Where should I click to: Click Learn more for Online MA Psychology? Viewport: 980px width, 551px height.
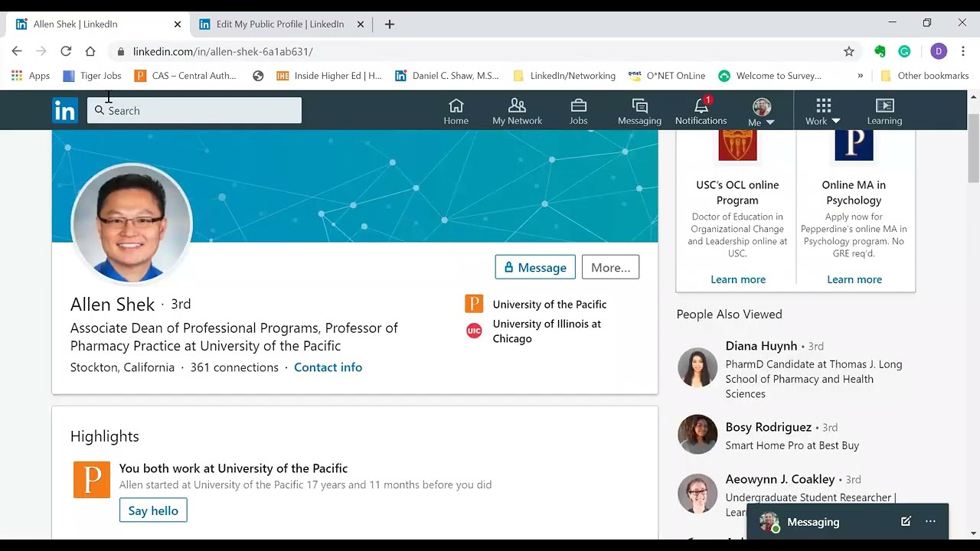854,279
